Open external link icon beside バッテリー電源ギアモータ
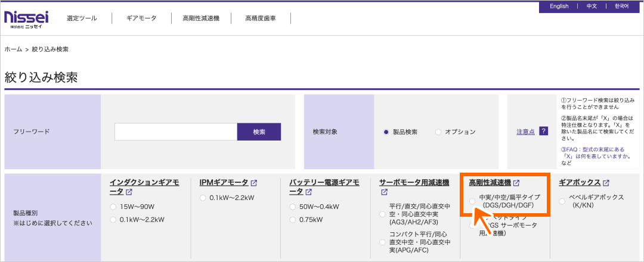Screen dimensions: 644x262 pos(308,192)
